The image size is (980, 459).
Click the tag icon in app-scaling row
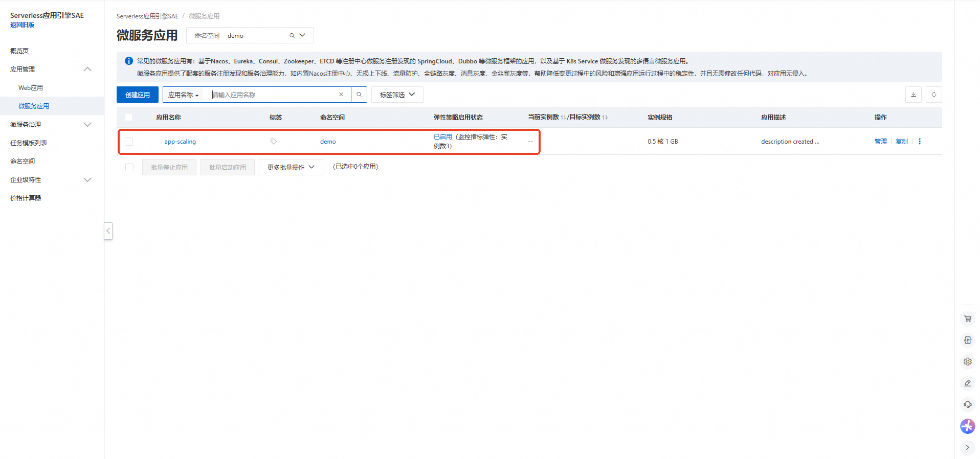click(x=274, y=142)
